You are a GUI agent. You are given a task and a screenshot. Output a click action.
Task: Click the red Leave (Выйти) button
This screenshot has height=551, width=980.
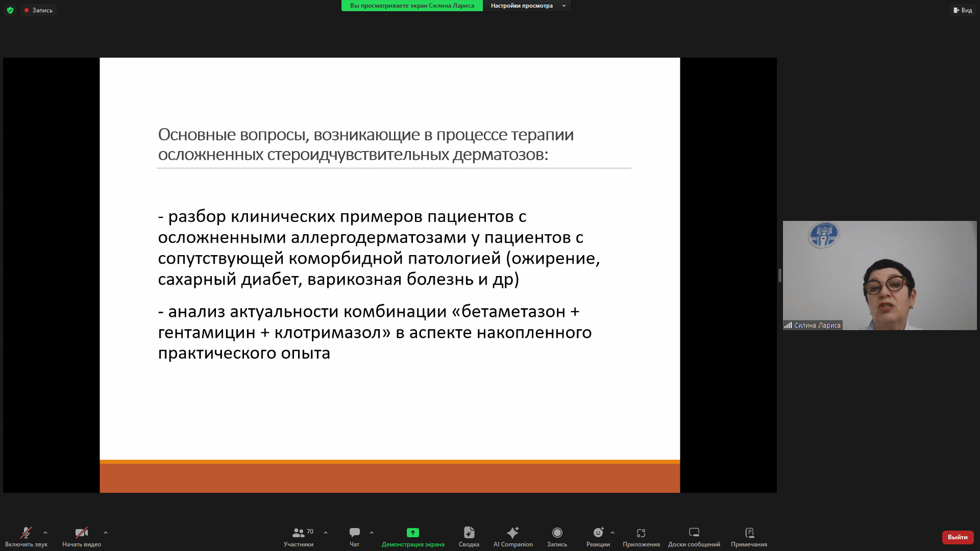click(x=957, y=537)
